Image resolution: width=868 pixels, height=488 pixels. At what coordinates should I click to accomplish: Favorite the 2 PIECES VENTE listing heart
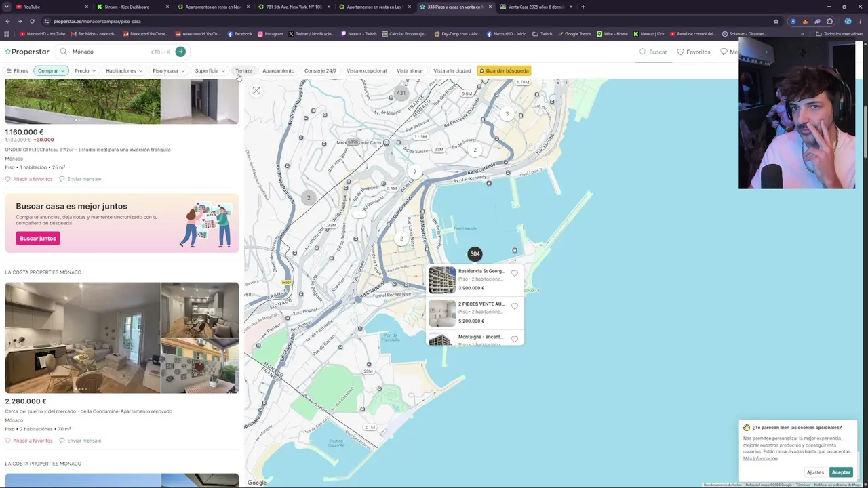[x=515, y=306]
